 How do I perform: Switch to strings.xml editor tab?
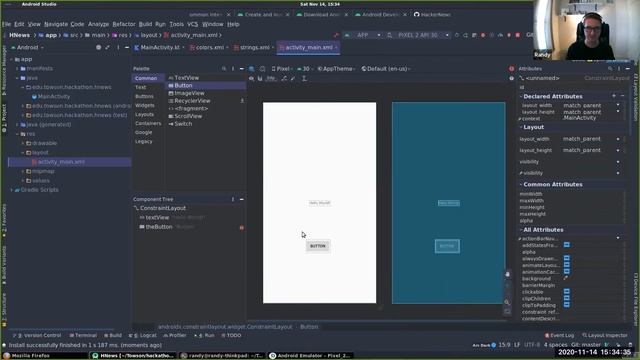(x=253, y=47)
